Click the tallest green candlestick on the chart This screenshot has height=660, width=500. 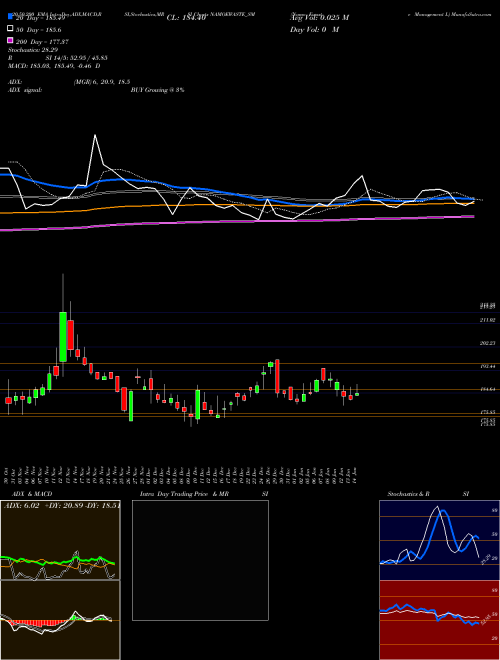click(x=63, y=337)
